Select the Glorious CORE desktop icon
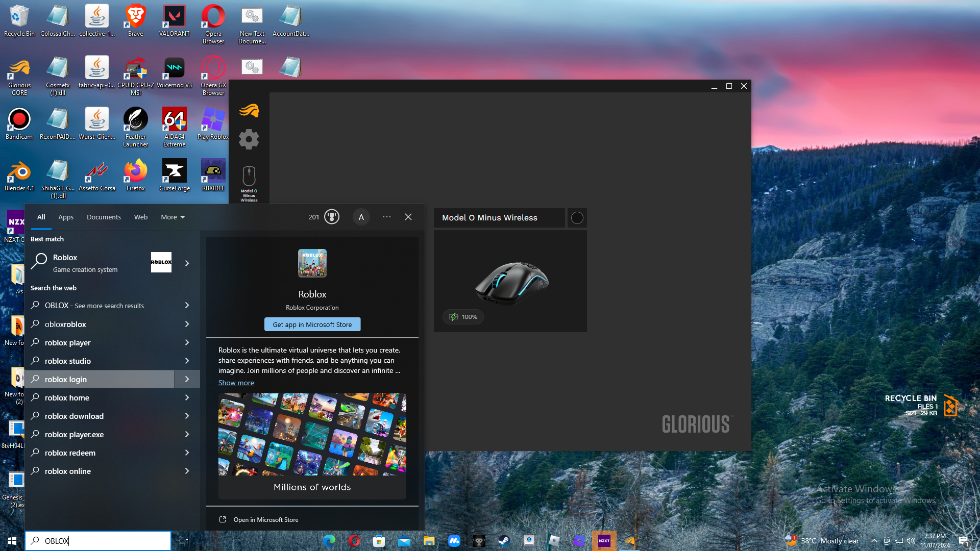This screenshot has height=551, width=980. 19,77
